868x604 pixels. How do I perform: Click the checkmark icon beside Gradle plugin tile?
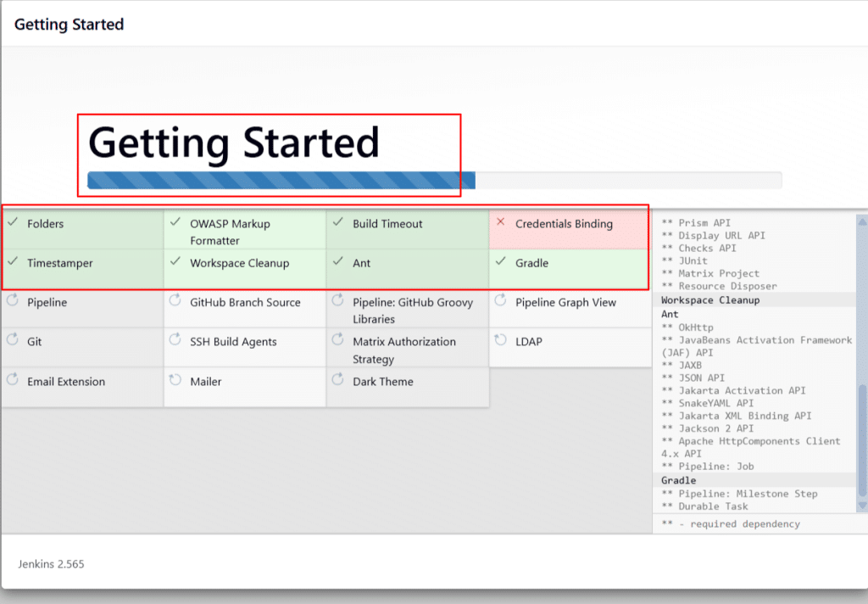click(501, 261)
